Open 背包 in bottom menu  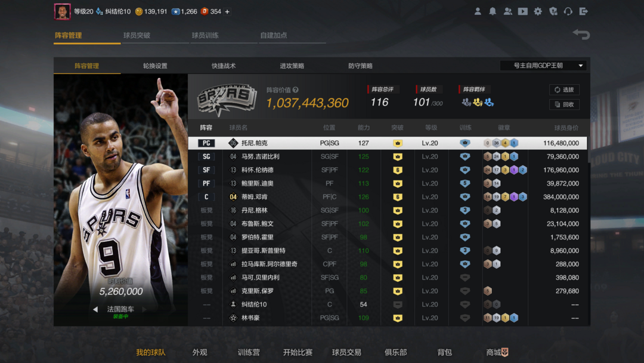[x=444, y=352]
